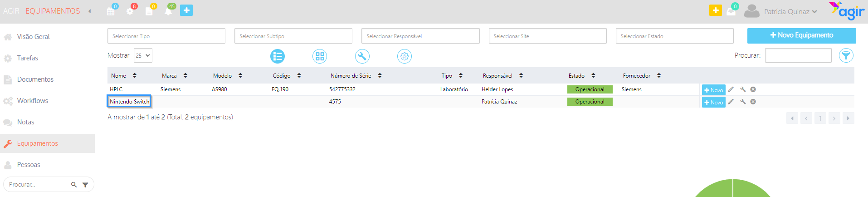Click the yellow plus button
The height and width of the screenshot is (197, 868).
(715, 10)
